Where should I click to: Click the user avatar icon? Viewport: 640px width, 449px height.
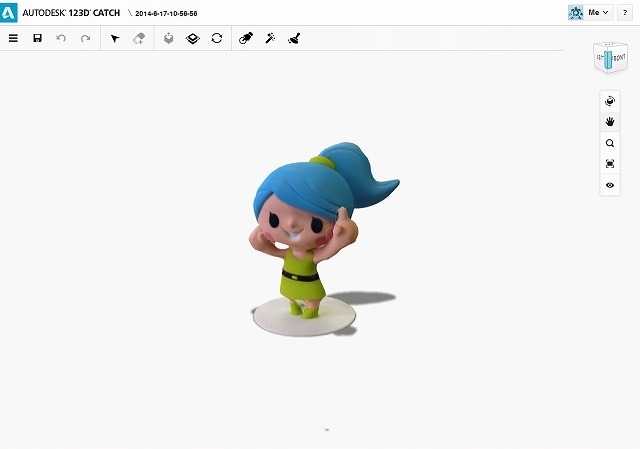point(576,13)
